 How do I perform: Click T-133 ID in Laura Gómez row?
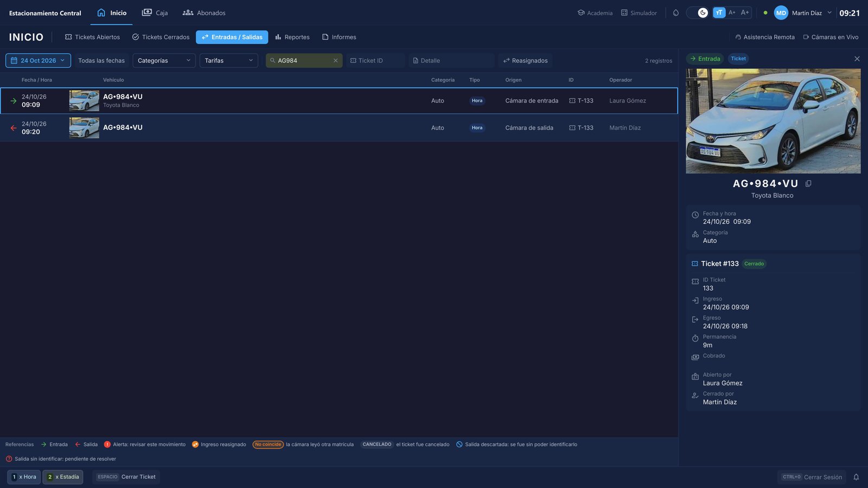[581, 101]
